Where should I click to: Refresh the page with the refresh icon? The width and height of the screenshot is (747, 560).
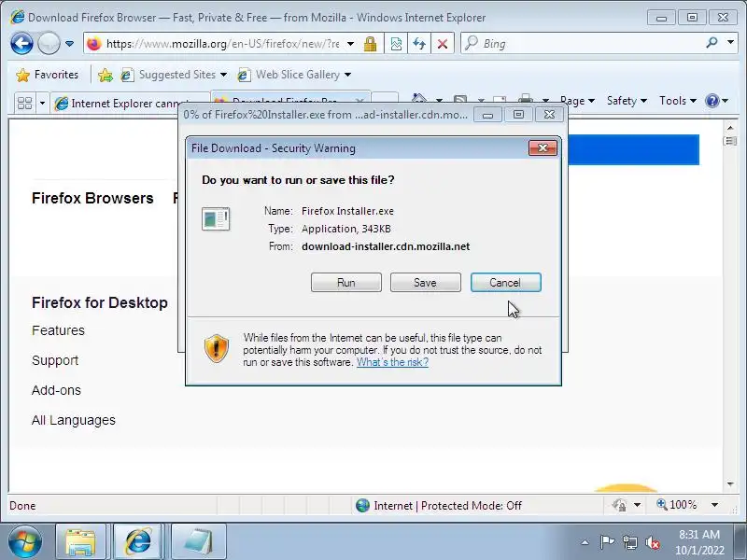tap(419, 44)
